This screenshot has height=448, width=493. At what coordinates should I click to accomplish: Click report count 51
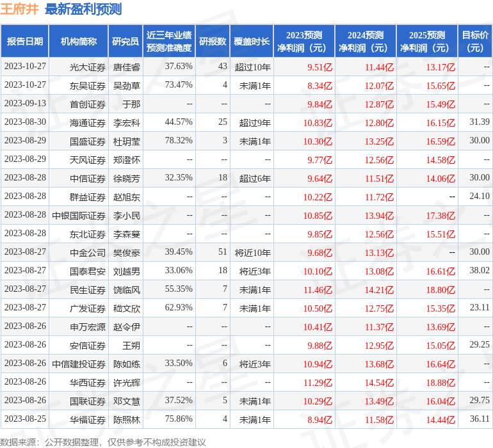tap(223, 252)
